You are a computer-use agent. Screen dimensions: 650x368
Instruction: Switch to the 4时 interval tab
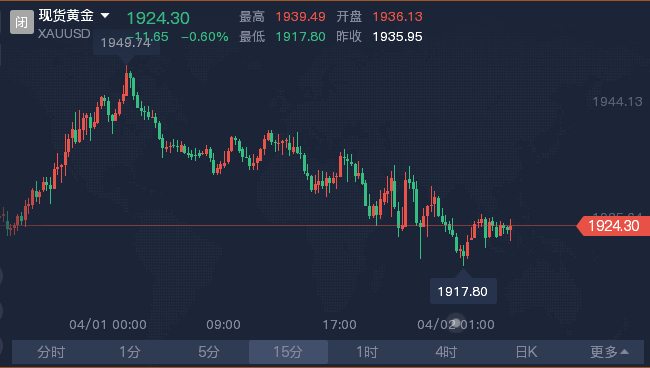[x=446, y=352]
